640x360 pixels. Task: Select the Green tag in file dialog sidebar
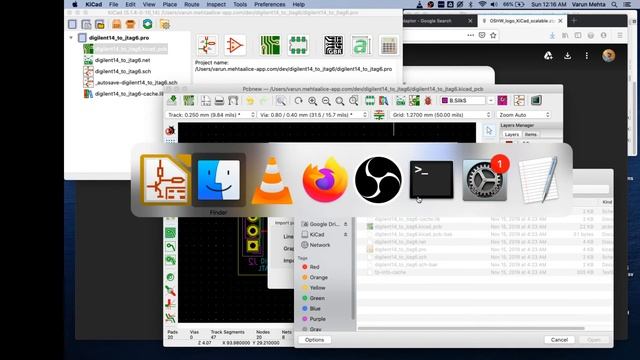[317, 298]
